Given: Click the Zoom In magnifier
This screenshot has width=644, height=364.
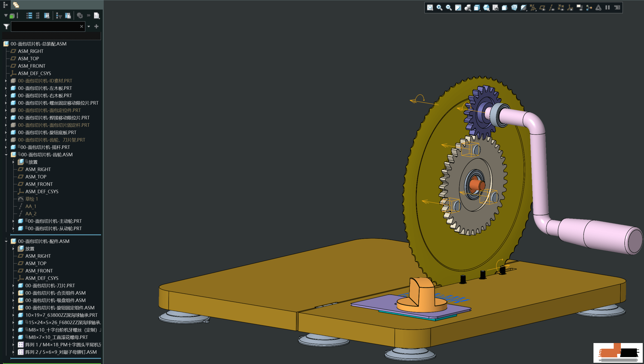Looking at the screenshot, I should pos(439,8).
